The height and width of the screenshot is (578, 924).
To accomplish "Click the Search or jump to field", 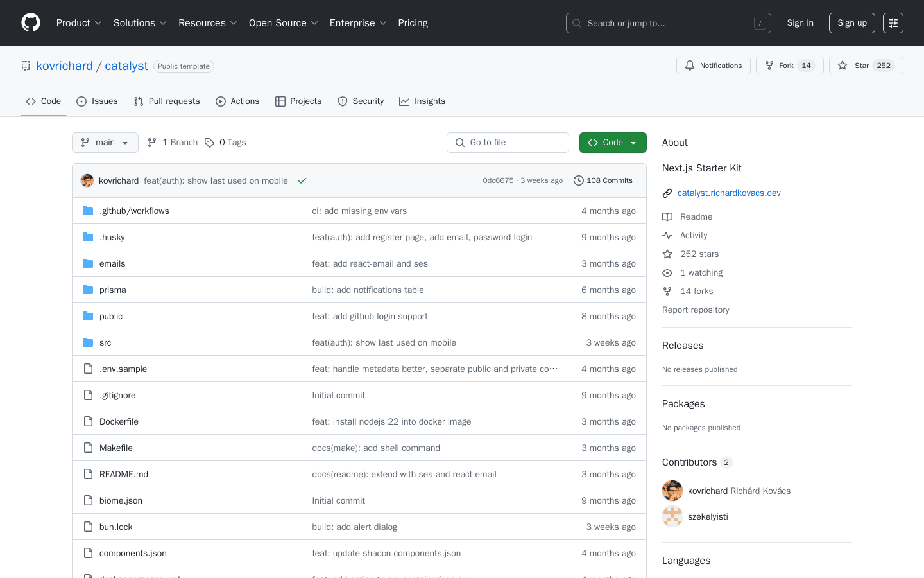I will pos(669,23).
